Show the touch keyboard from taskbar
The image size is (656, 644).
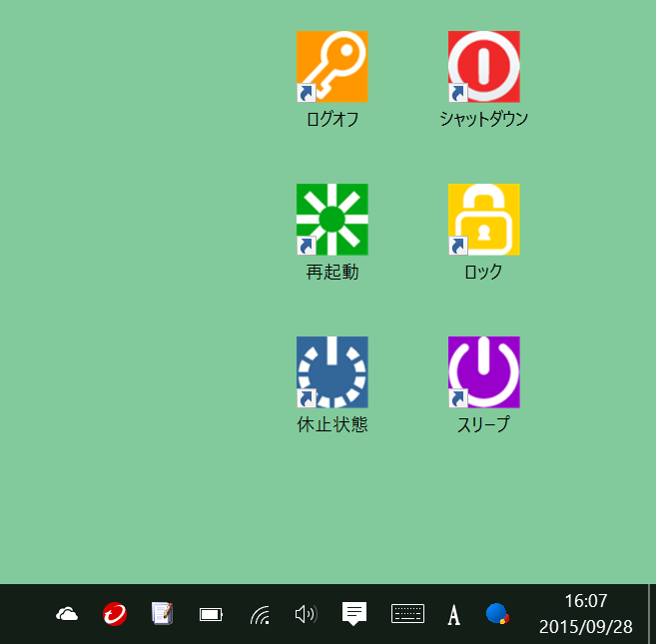click(408, 614)
